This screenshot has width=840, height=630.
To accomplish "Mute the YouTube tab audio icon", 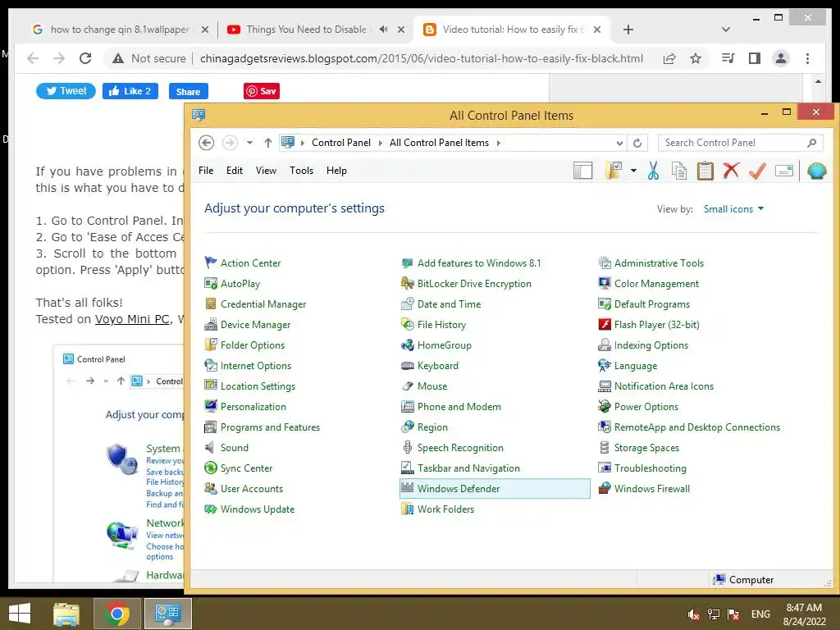I will pos(384,30).
